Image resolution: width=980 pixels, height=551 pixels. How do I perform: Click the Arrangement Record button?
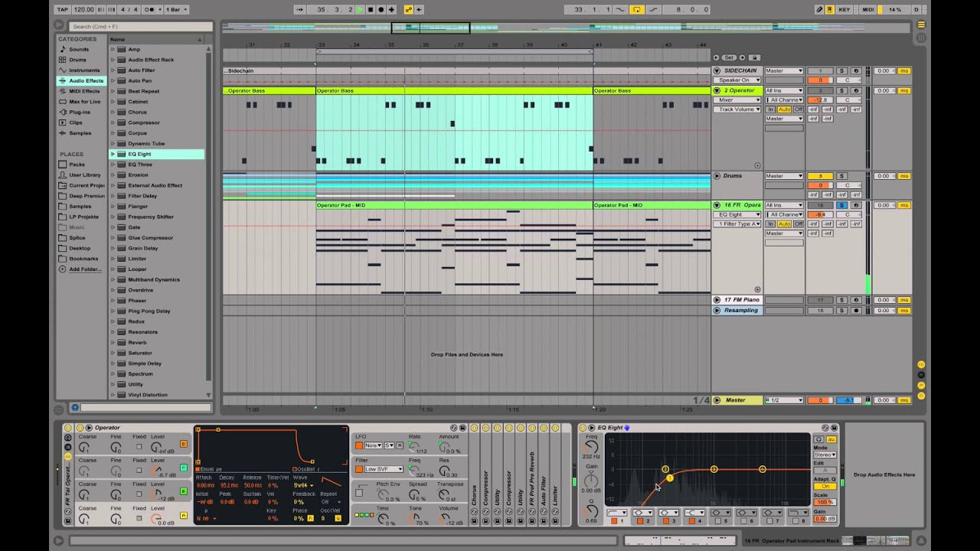click(381, 9)
